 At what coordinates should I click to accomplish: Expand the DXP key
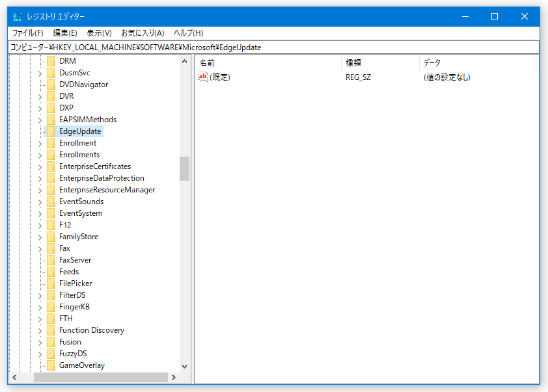pos(40,108)
